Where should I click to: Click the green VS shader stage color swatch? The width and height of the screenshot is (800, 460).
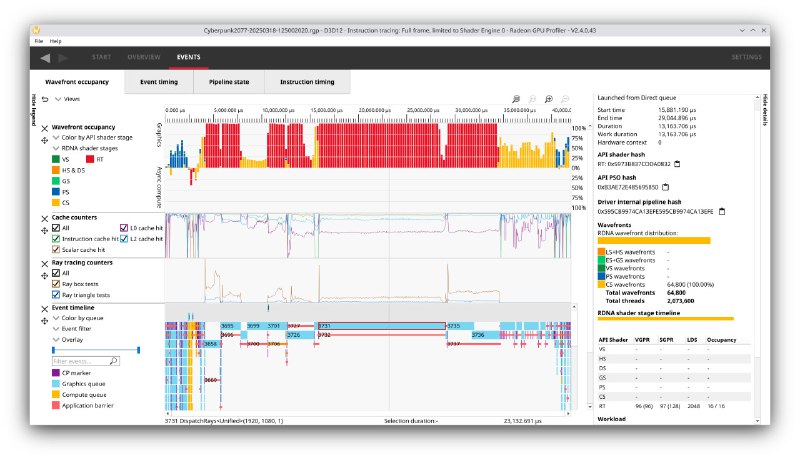tap(56, 159)
